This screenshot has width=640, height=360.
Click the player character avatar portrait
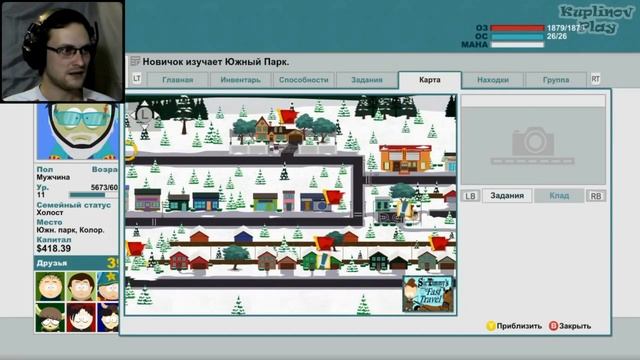point(78,131)
